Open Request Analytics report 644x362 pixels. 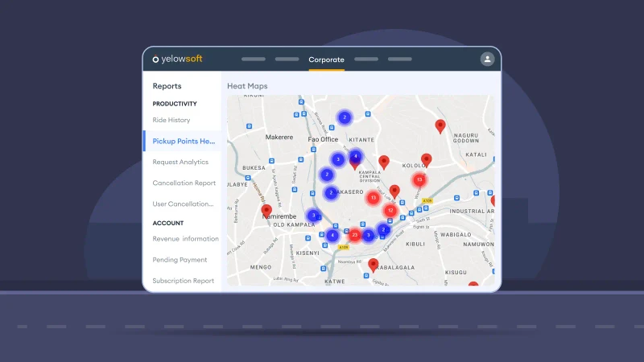pyautogui.click(x=180, y=162)
